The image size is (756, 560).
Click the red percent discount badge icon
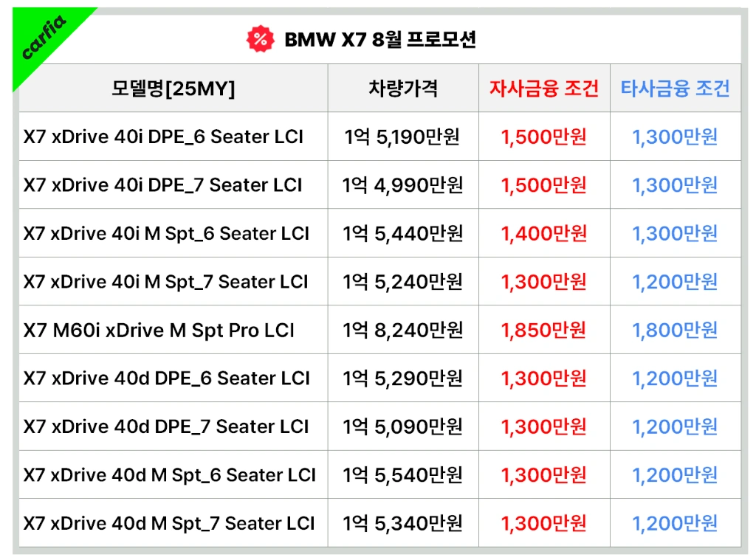pos(261,39)
